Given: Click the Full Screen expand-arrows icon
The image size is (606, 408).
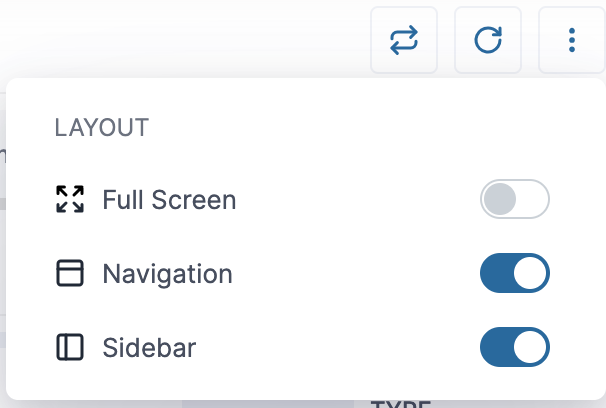Looking at the screenshot, I should pos(70,199).
